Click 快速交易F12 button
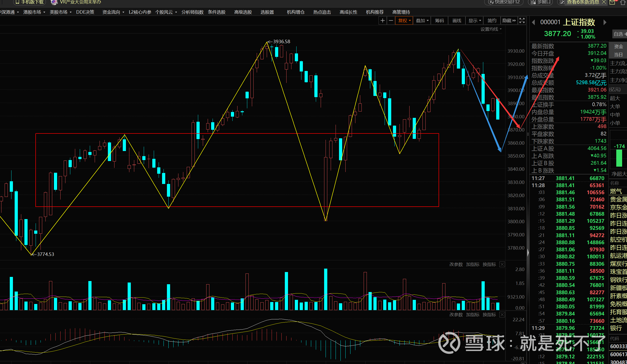The height and width of the screenshot is (364, 627). 504,2
